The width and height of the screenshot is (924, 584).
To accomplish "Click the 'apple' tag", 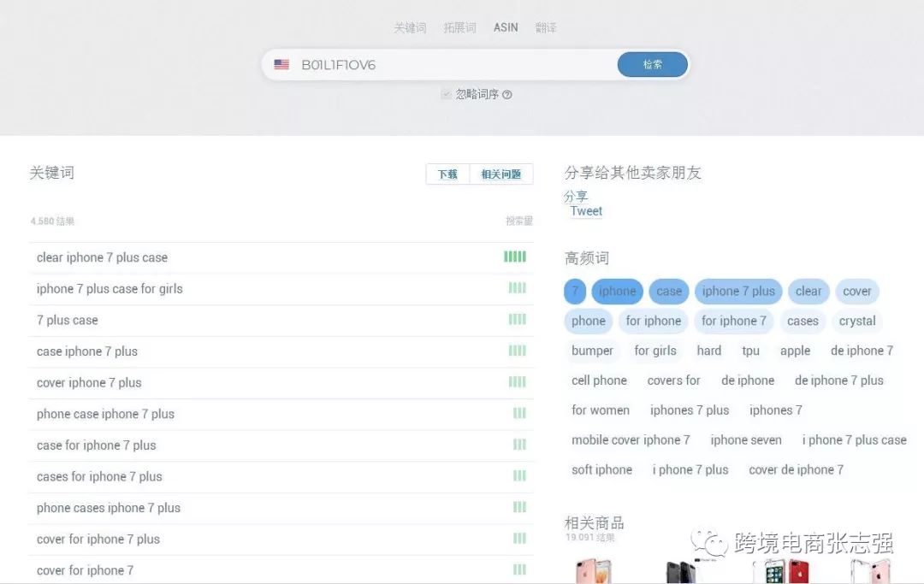I will (x=795, y=351).
